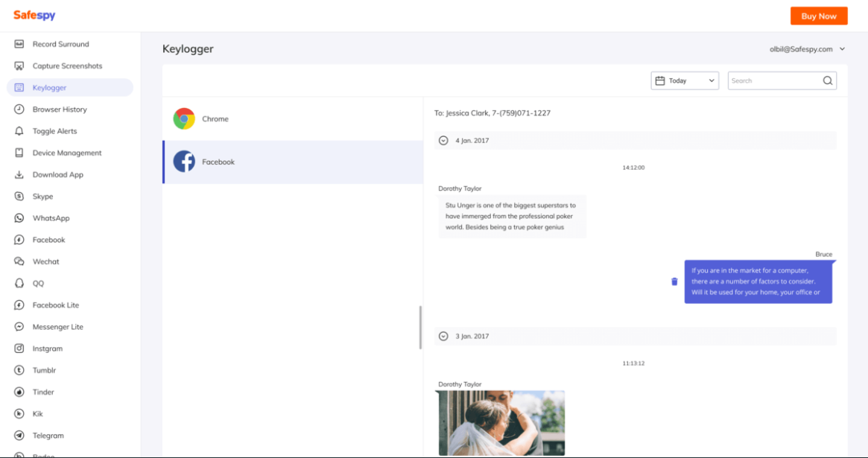Open the wedding photo thumbnail from Dorothy Taylor

click(501, 423)
